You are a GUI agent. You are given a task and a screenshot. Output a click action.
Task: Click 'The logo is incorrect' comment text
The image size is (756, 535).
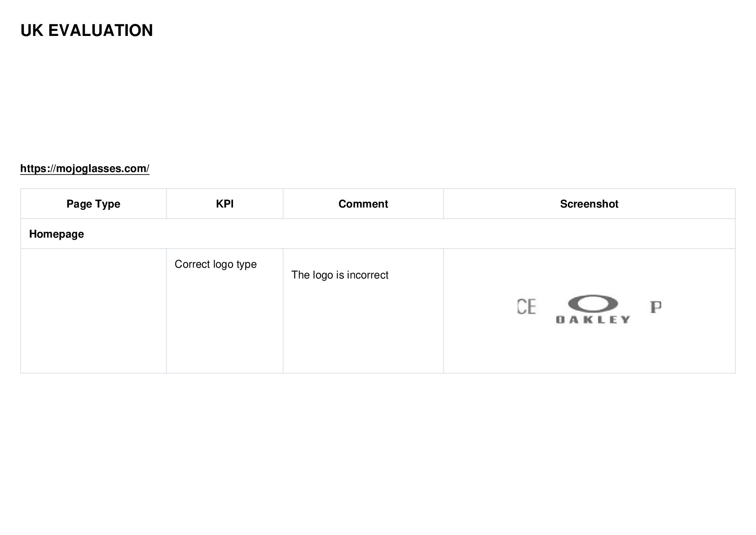pos(340,275)
